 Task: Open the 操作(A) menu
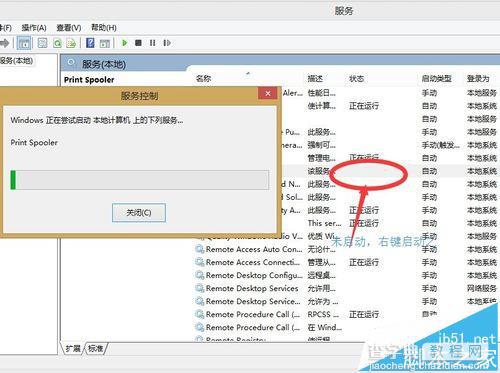[x=34, y=28]
